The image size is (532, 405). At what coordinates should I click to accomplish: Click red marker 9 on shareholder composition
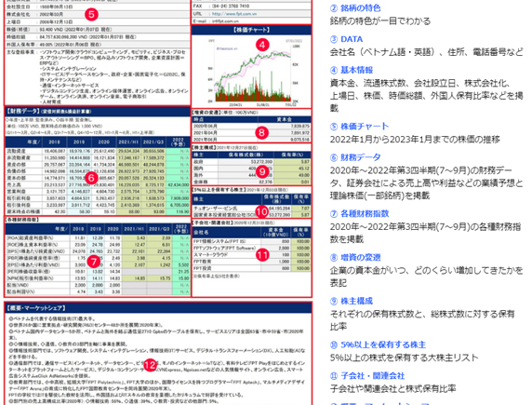click(x=262, y=171)
